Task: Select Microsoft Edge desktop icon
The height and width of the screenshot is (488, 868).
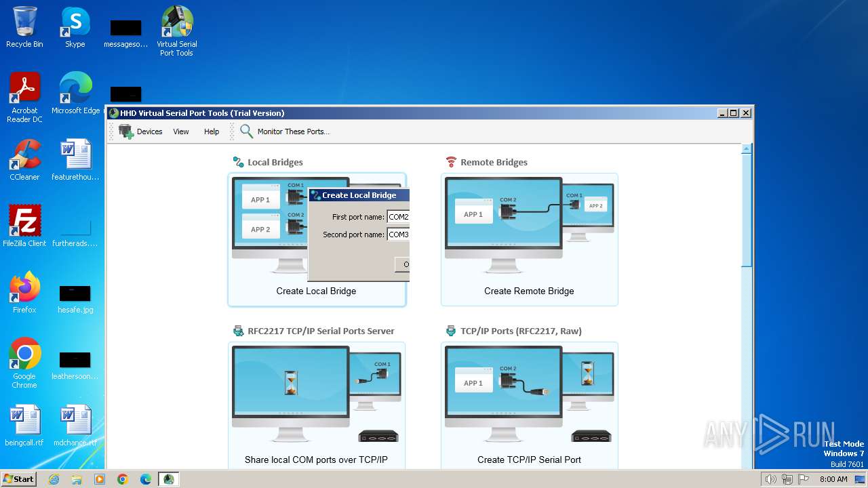Action: [x=75, y=94]
